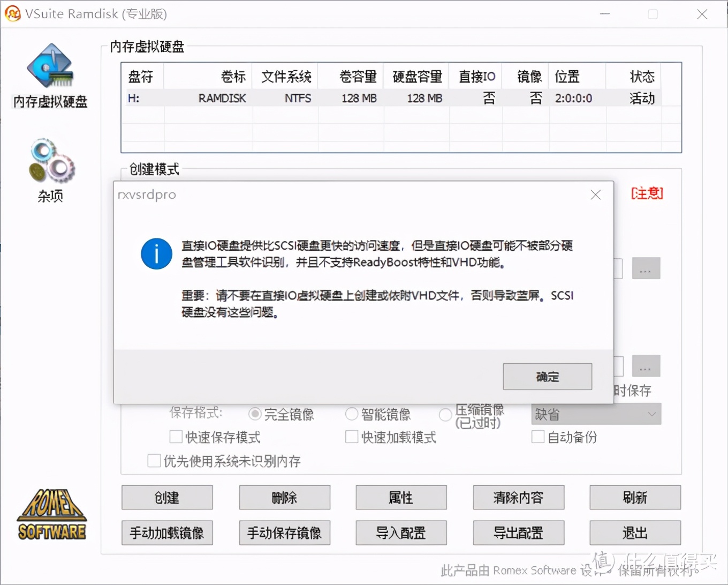Enable the 快速加载模式 checkbox
This screenshot has width=728, height=585.
[x=351, y=437]
